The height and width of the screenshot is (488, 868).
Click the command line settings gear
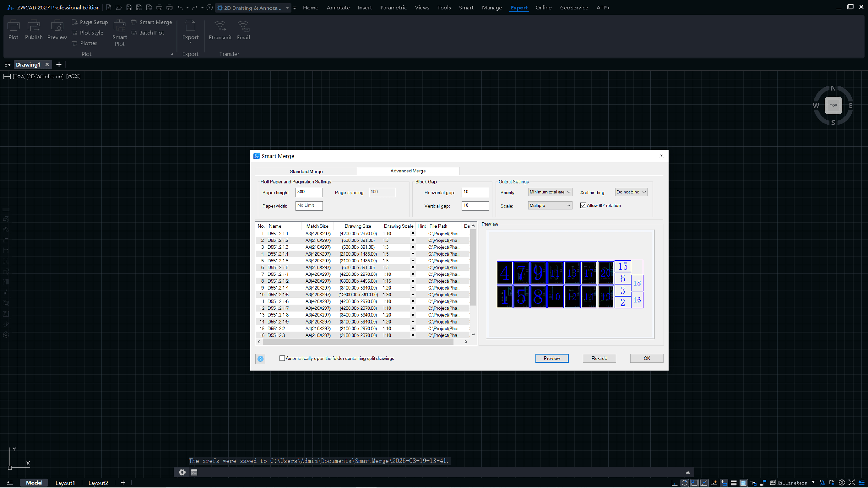coord(182,472)
